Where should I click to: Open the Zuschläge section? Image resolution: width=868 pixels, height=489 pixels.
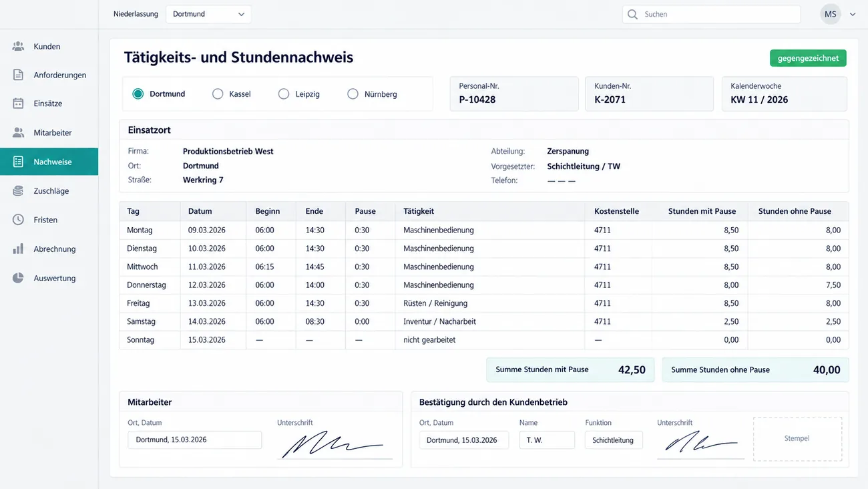[x=49, y=190]
